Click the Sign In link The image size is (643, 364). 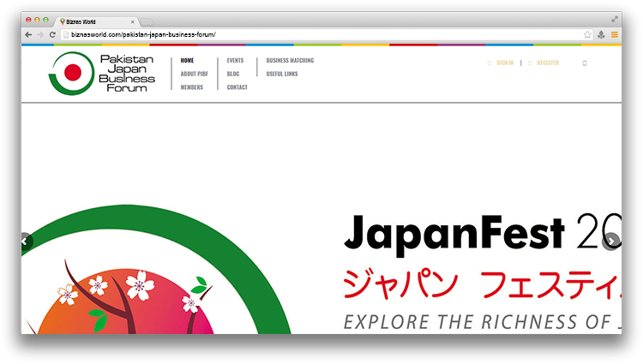(504, 63)
